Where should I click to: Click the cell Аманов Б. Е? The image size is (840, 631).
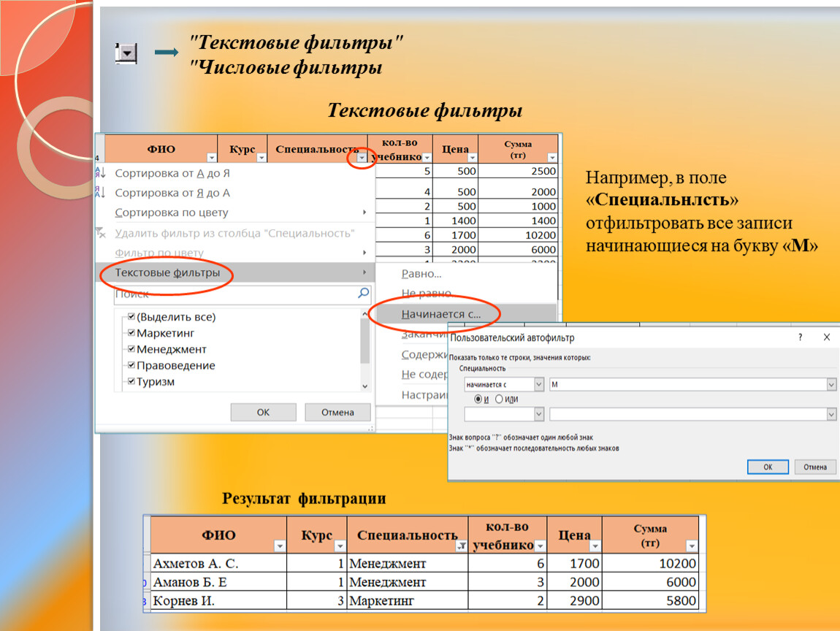218,582
